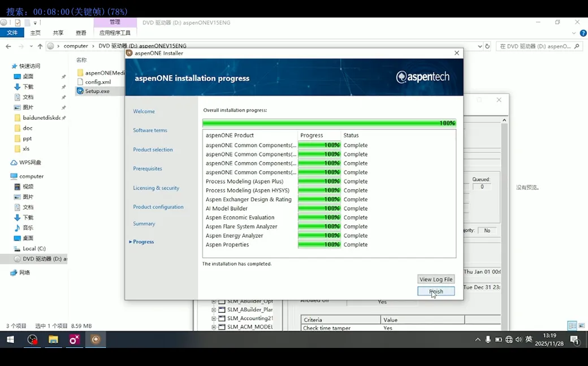Expand the SLM_Accounting21 tree node
The height and width of the screenshot is (366, 588).
click(214, 319)
